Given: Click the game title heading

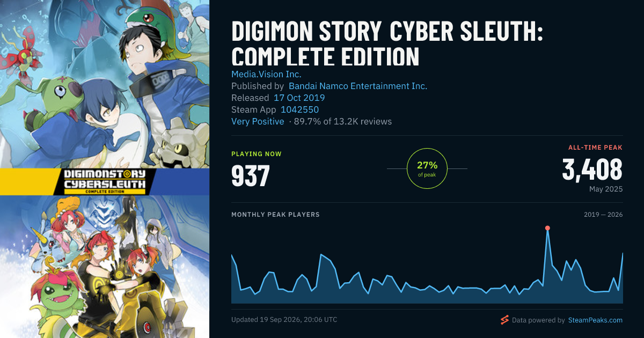Looking at the screenshot, I should [x=387, y=44].
